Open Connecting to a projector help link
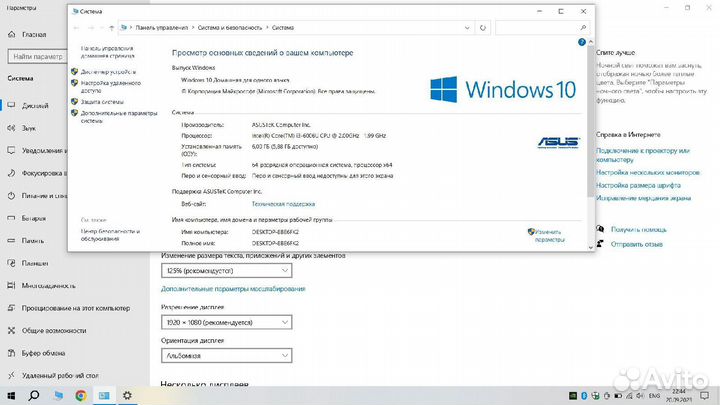720x405 pixels. pyautogui.click(x=643, y=155)
